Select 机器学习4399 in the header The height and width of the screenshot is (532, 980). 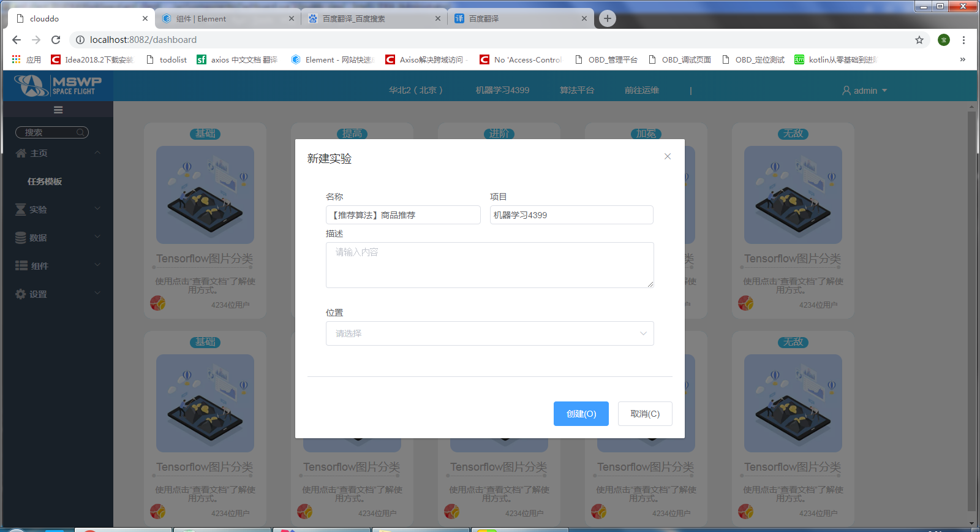coord(502,90)
